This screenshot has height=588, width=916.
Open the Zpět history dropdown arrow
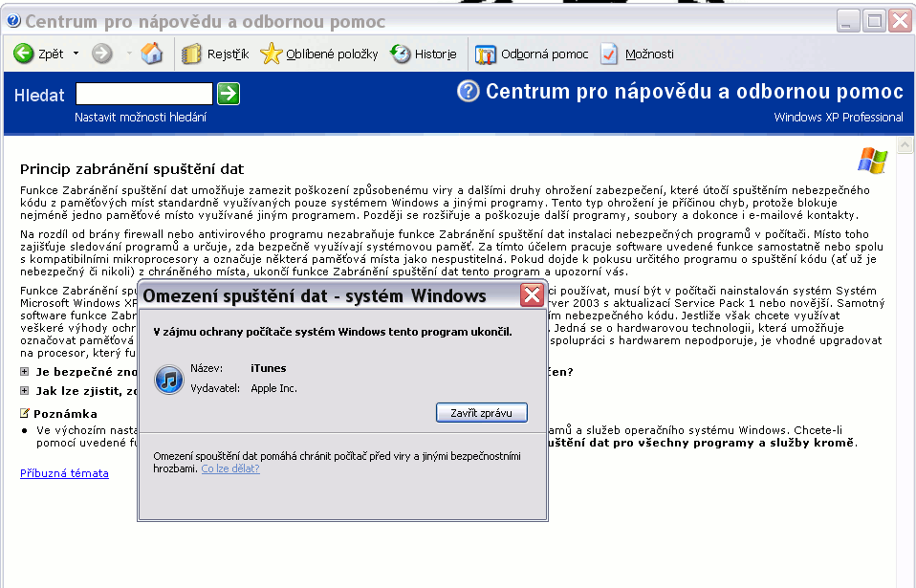point(76,54)
